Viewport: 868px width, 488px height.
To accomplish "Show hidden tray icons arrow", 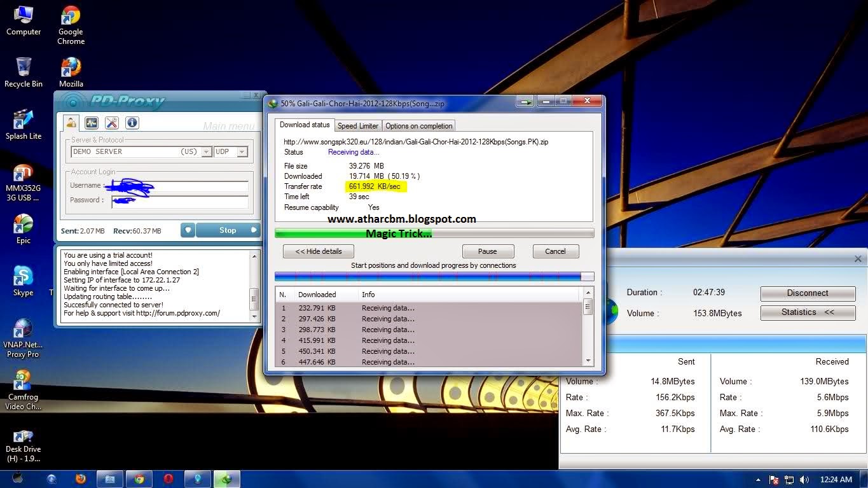I will point(759,480).
